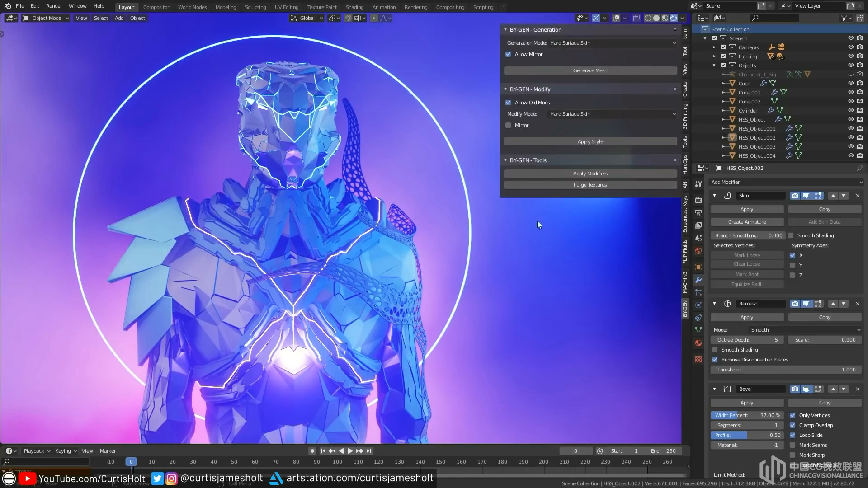Collapse the Bevel modifier panel
This screenshot has height=488, width=868.
[x=714, y=389]
